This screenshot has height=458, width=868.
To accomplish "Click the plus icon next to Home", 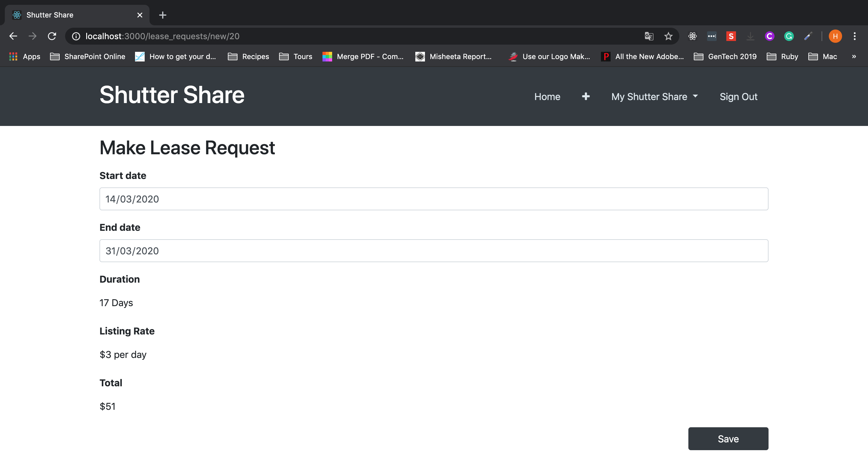I will tap(586, 96).
